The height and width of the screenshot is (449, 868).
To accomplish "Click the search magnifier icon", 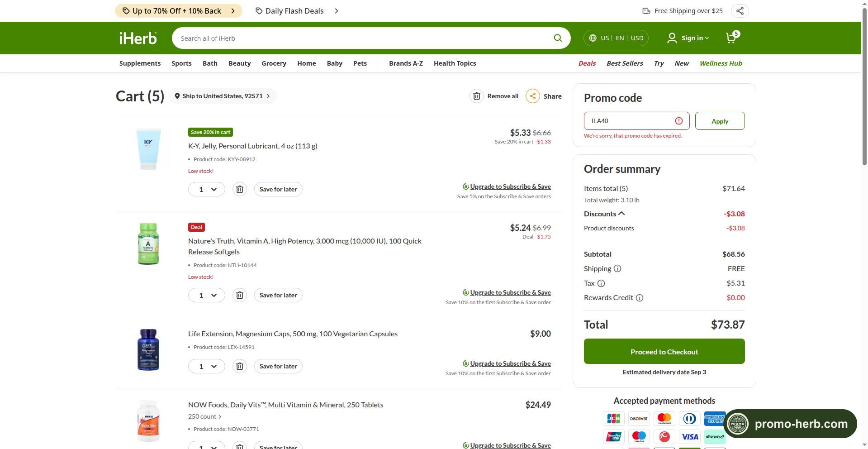I will tap(558, 38).
